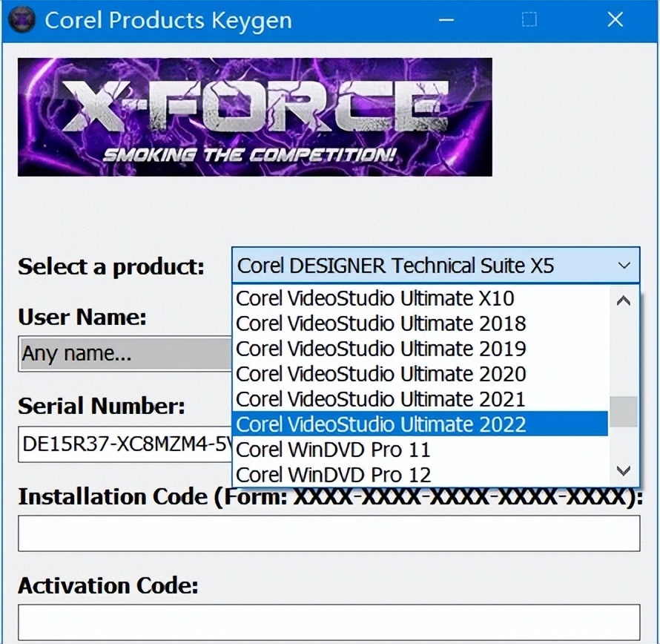The width and height of the screenshot is (660, 644).
Task: Pick Corel VideoStudio Ultimate 2019 entry
Action: click(380, 349)
